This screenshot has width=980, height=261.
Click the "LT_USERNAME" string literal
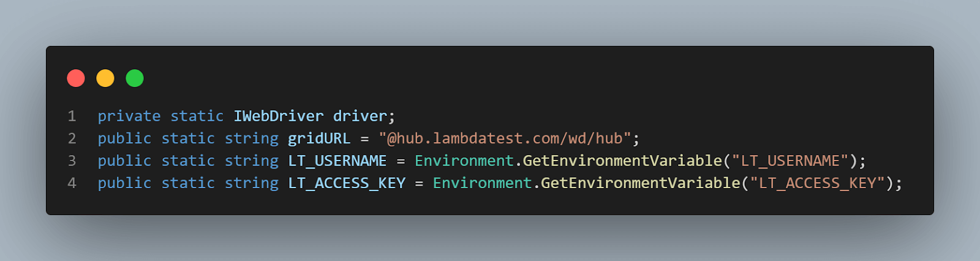(x=790, y=161)
